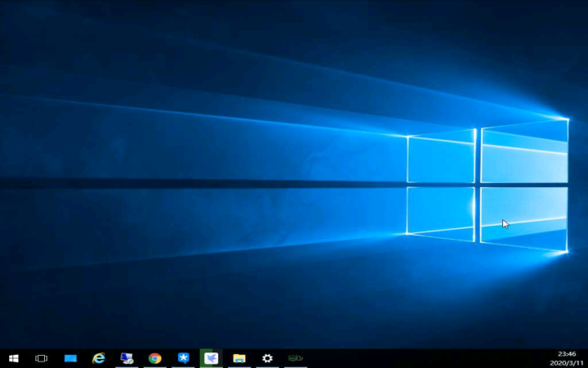The image size is (588, 368).
Task: Click the dim green device icon on taskbar
Action: point(296,359)
